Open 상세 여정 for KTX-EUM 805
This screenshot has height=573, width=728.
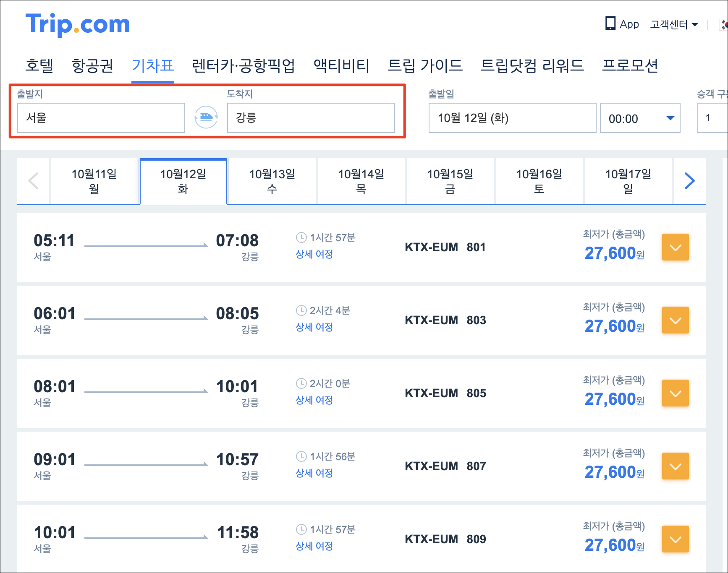314,400
